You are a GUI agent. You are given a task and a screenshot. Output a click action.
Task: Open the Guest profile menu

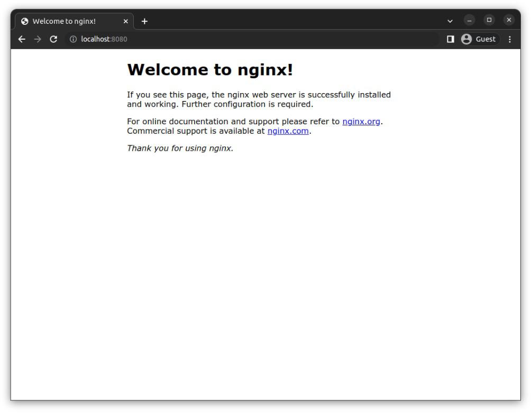pos(479,39)
